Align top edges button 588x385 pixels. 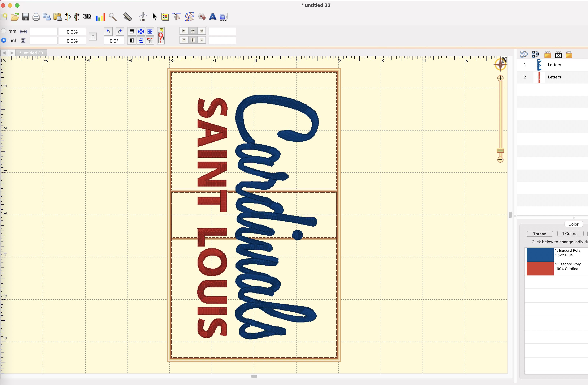(x=184, y=40)
